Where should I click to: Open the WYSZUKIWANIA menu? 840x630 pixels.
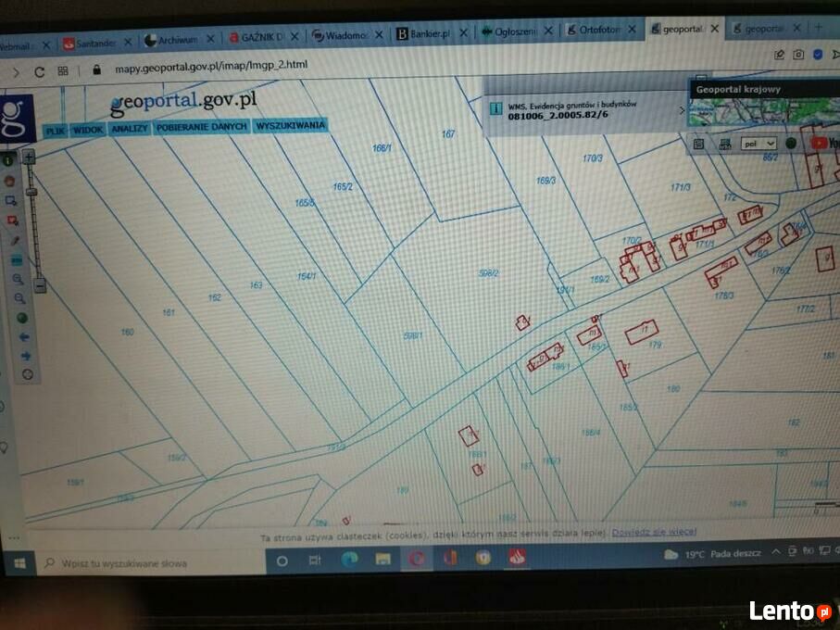coord(291,125)
